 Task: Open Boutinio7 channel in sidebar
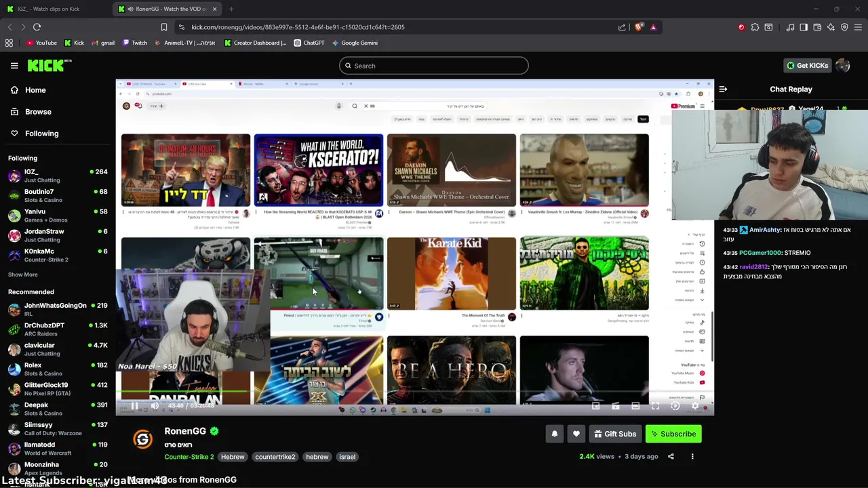click(58, 196)
